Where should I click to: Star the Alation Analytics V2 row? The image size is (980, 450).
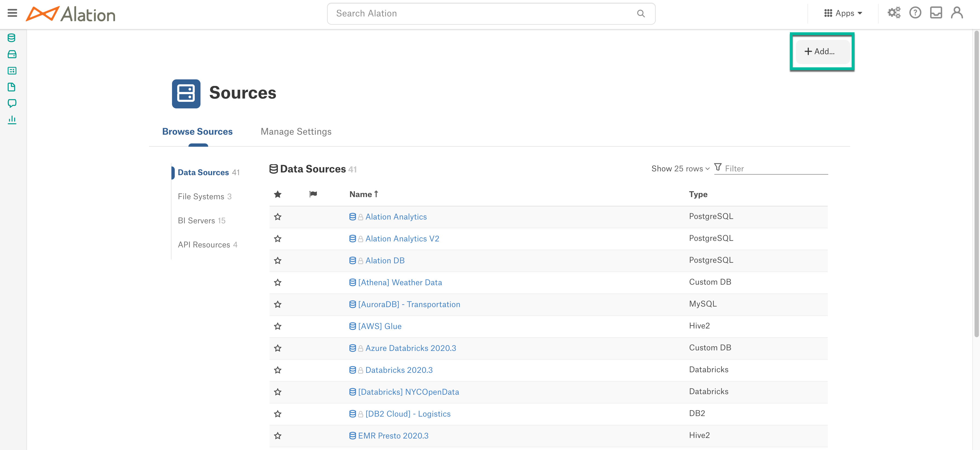point(278,239)
